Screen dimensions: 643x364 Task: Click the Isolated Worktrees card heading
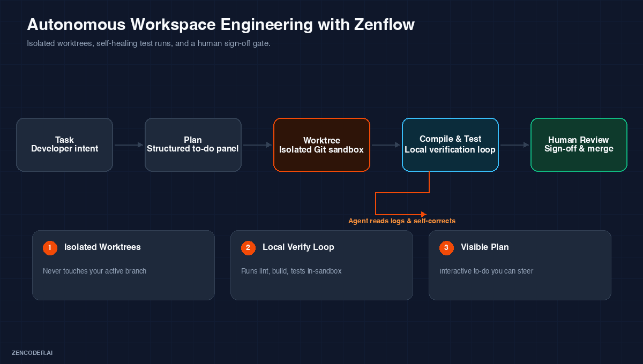point(102,247)
